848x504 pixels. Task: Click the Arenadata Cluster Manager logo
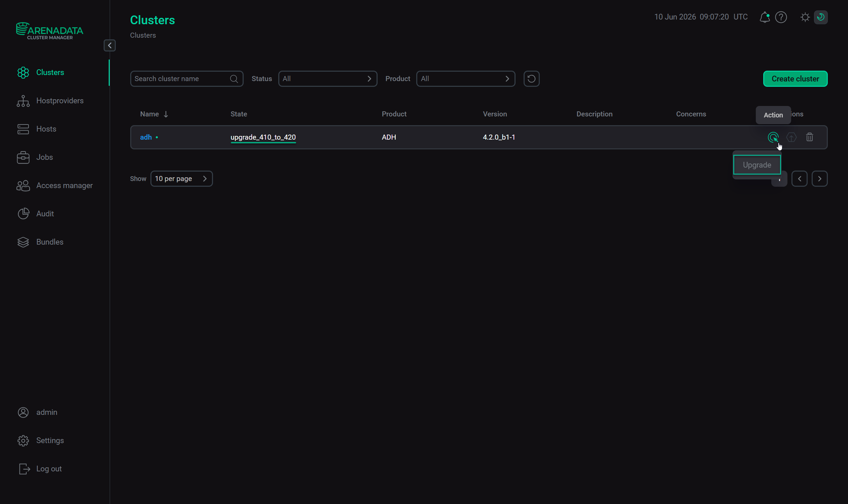(49, 31)
